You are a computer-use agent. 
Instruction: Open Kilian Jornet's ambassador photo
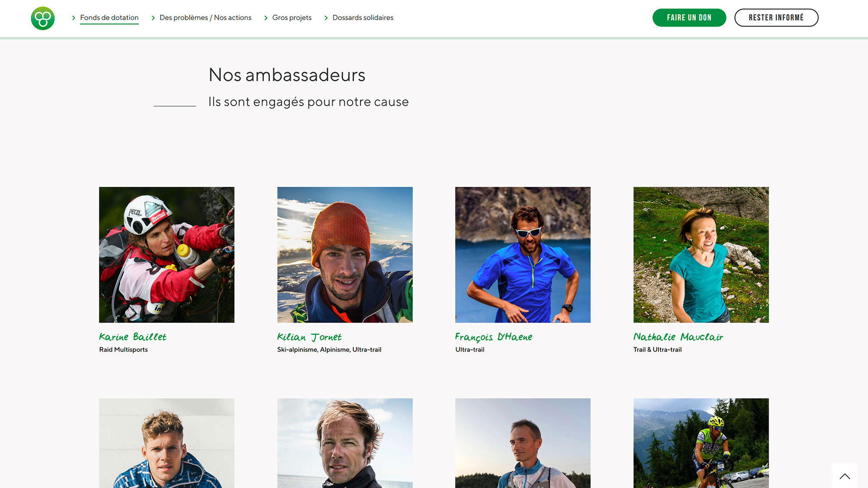pyautogui.click(x=345, y=255)
